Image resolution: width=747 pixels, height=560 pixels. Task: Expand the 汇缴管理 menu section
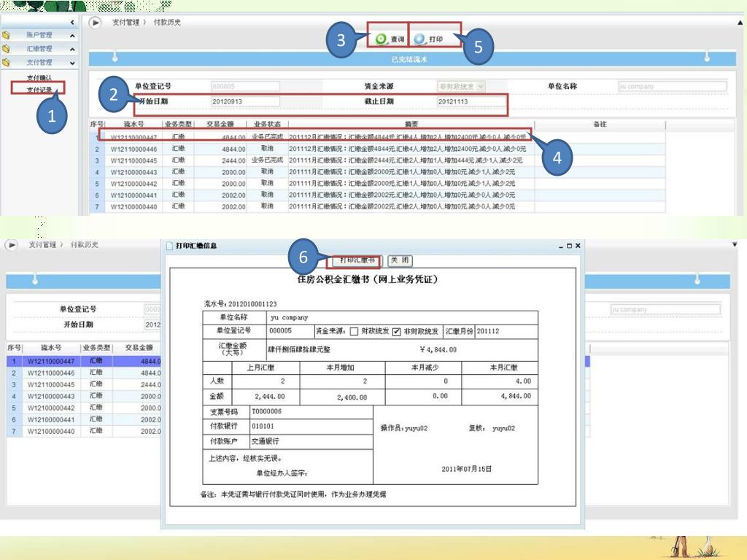point(71,49)
